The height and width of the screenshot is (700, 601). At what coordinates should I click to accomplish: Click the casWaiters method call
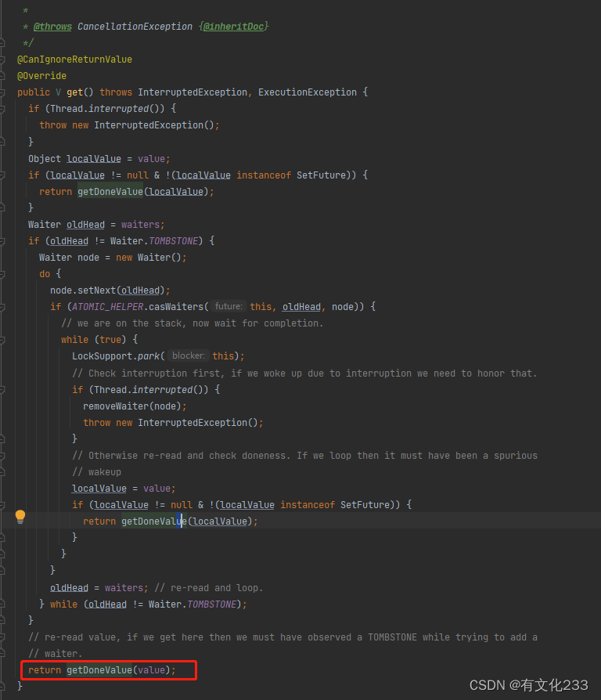[x=176, y=307]
